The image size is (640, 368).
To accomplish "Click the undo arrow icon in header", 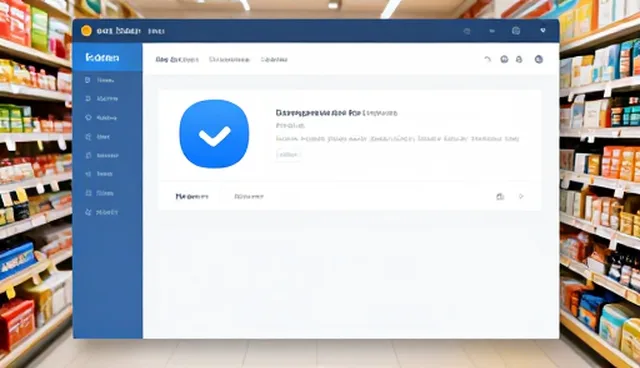I will tap(487, 60).
